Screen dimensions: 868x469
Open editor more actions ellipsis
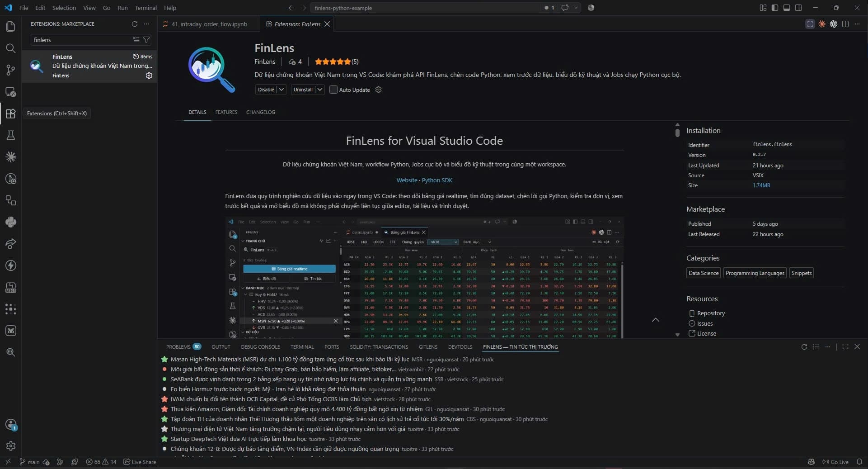point(857,24)
